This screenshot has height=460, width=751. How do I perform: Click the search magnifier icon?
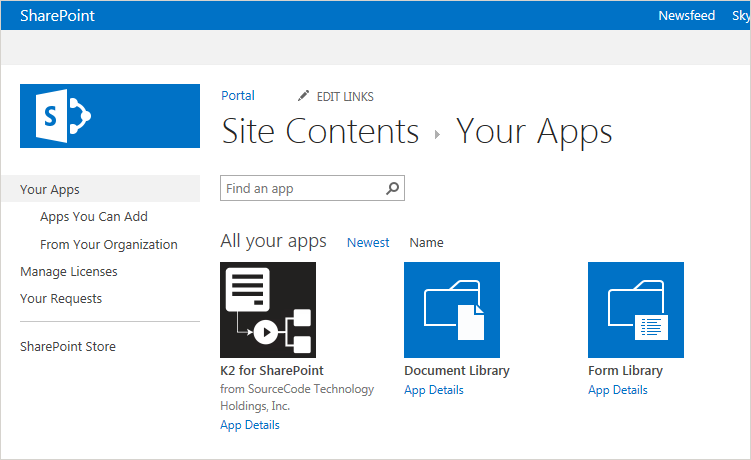(393, 188)
